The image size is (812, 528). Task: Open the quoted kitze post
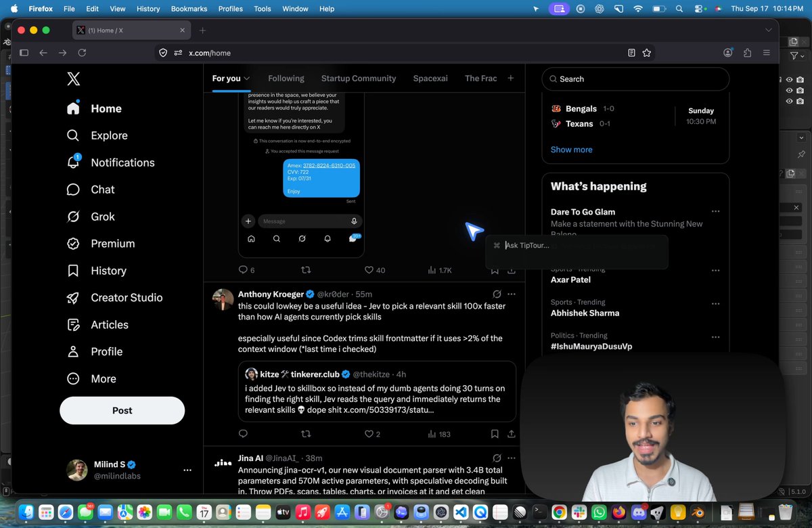coord(377,391)
